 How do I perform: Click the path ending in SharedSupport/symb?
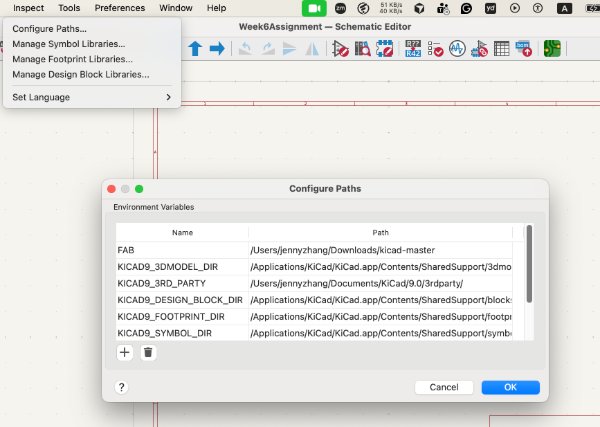(x=380, y=333)
